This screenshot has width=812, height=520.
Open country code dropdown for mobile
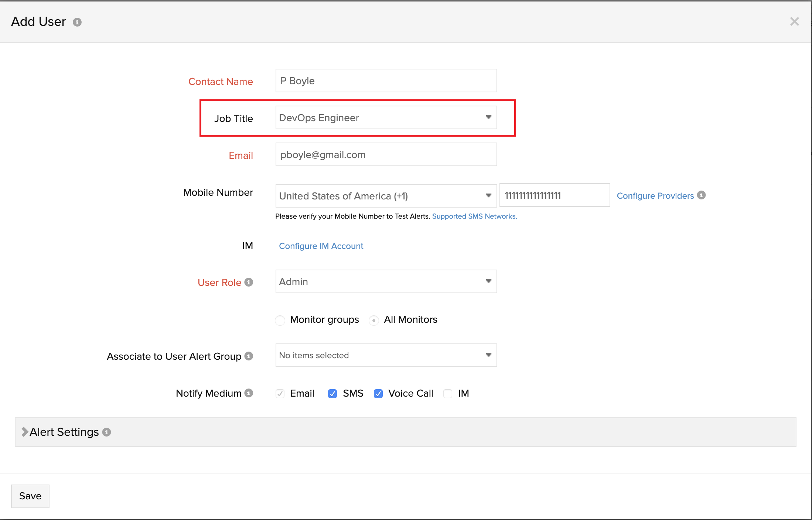coord(386,196)
